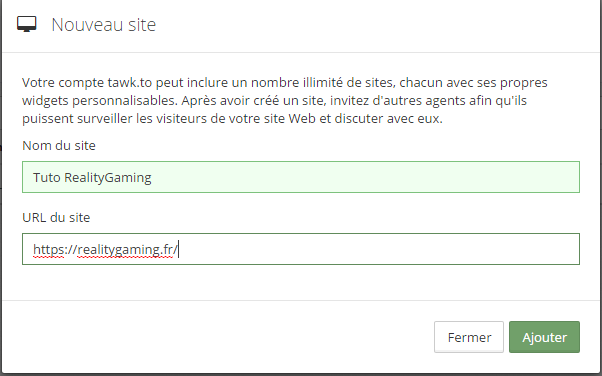Screen dimensions: 602x376
Task: Click the underlined realitygaming word in the URL
Action: pos(117,250)
